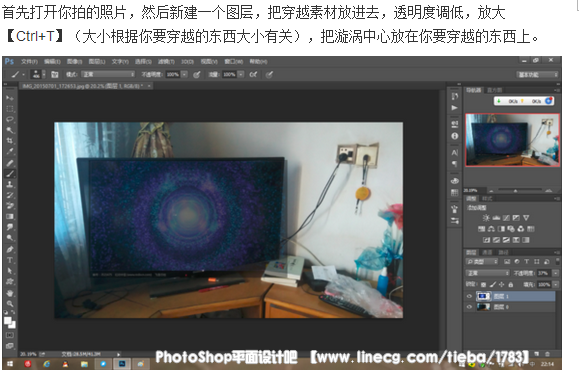Open the History panel icon in collapsed dock

[x=455, y=97]
